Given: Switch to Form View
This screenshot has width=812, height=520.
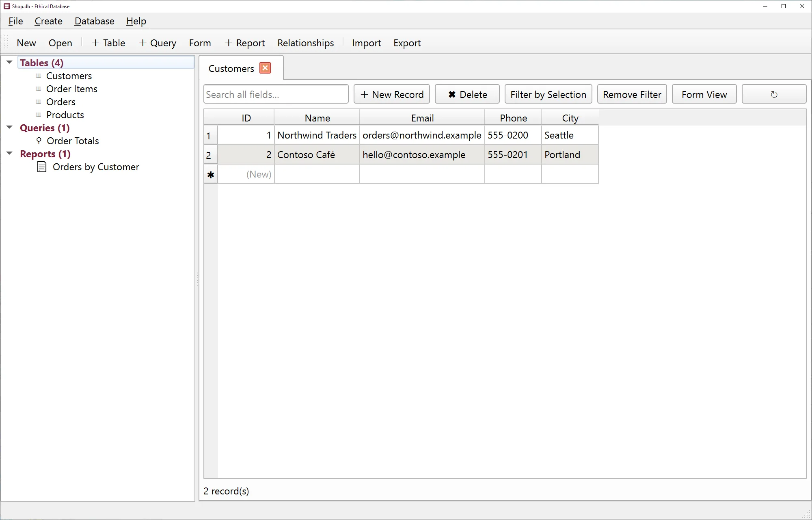Looking at the screenshot, I should [x=704, y=94].
